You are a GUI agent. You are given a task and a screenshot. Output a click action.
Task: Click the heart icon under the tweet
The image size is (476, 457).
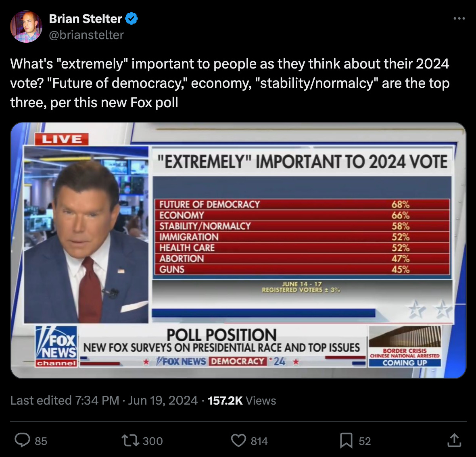coord(239,441)
